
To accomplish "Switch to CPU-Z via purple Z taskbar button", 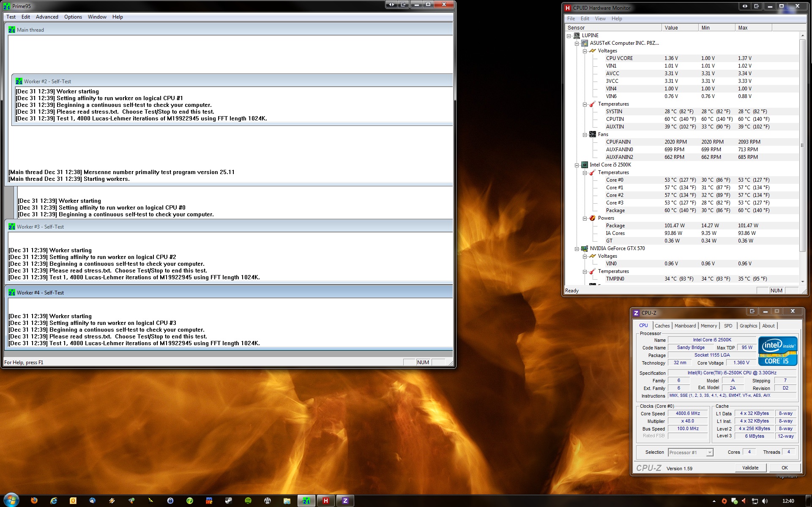I will point(345,501).
